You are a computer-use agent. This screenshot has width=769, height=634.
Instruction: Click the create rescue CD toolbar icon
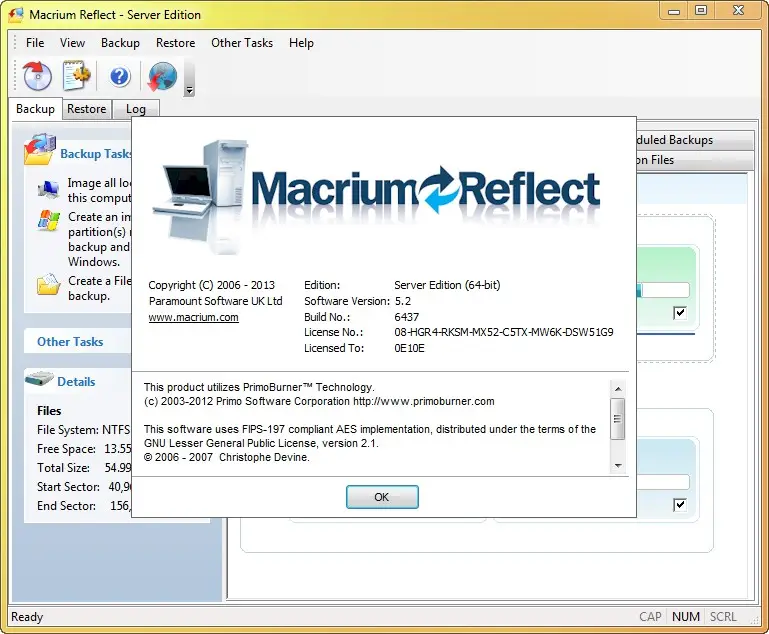(37, 76)
